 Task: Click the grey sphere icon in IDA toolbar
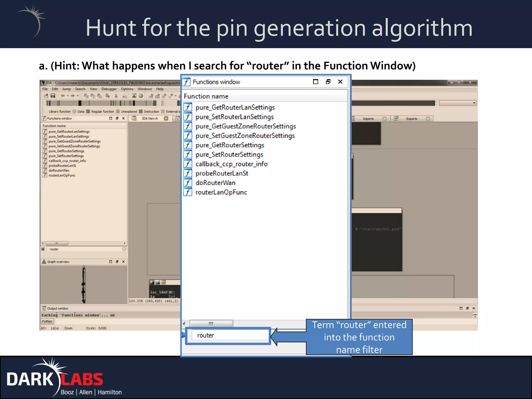point(141,96)
